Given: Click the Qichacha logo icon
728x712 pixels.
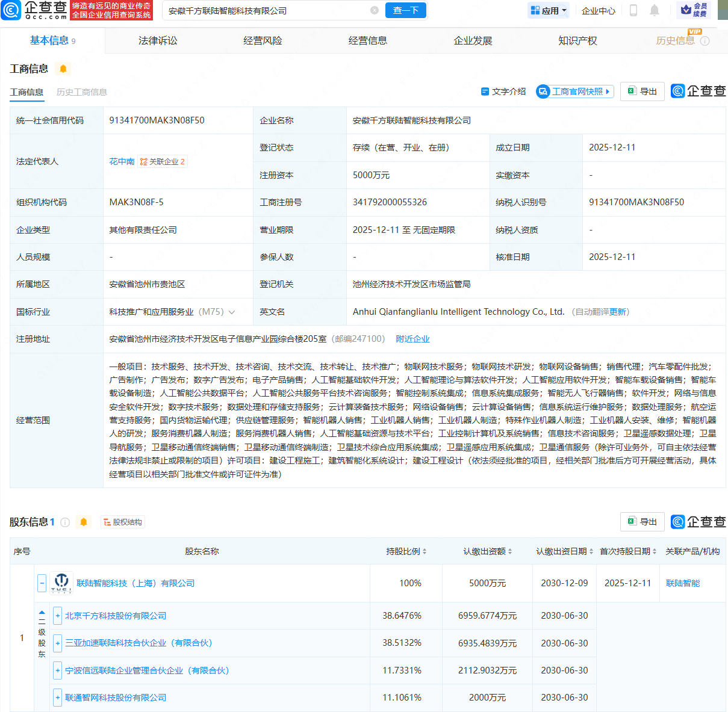Looking at the screenshot, I should pyautogui.click(x=12, y=10).
